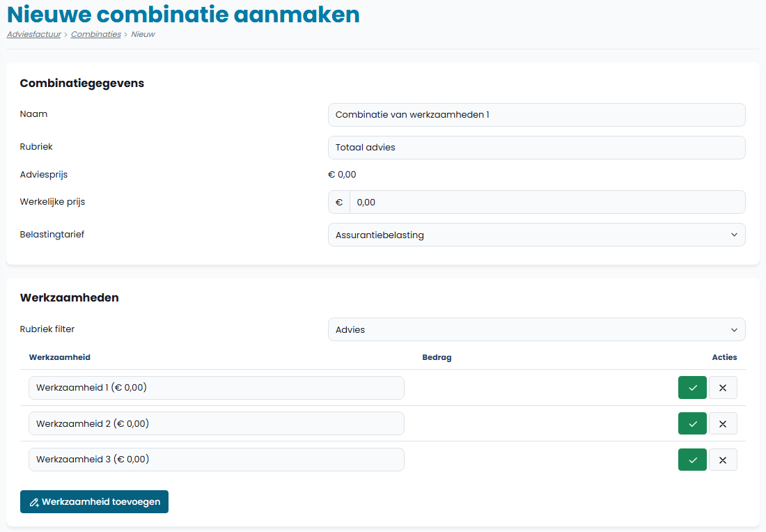Focus the Naam input field
766x532 pixels.
click(536, 115)
